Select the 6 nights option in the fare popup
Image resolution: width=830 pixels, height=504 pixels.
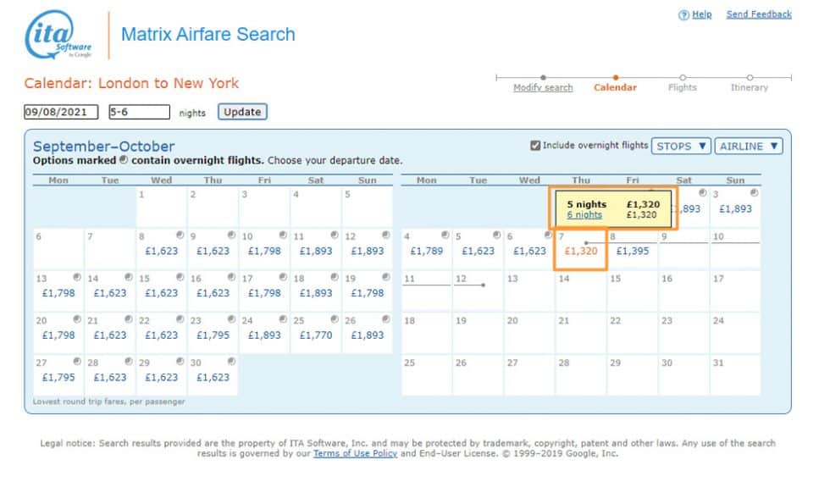coord(584,214)
